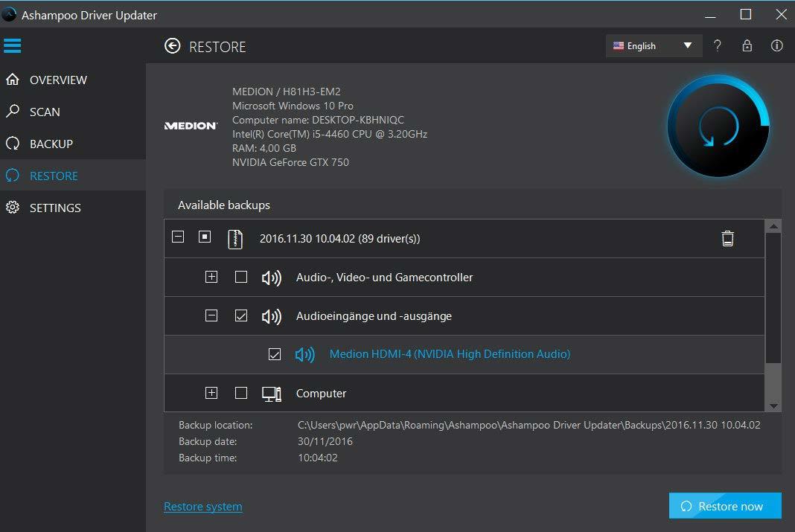
Task: Click the MEDION manufacturer logo
Action: 191,126
